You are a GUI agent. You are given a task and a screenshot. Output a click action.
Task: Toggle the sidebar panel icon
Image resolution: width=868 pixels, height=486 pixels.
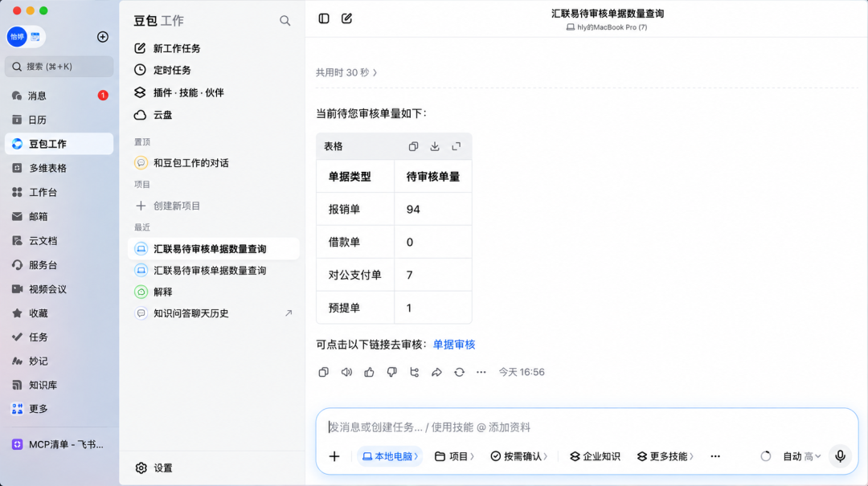pyautogui.click(x=324, y=18)
